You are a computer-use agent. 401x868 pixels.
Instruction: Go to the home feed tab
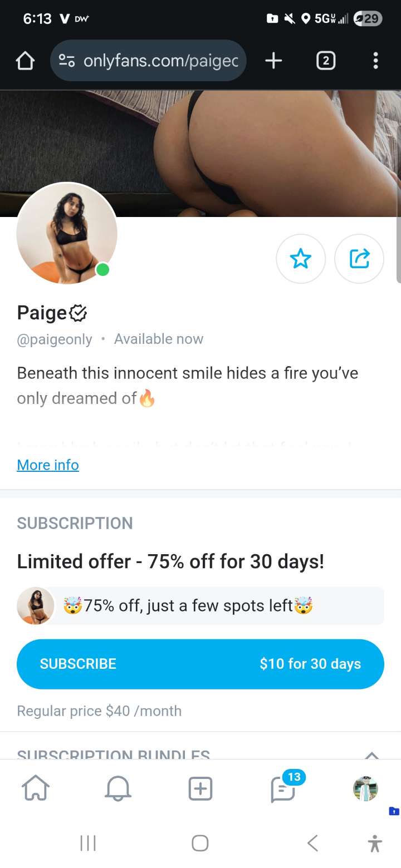click(35, 789)
